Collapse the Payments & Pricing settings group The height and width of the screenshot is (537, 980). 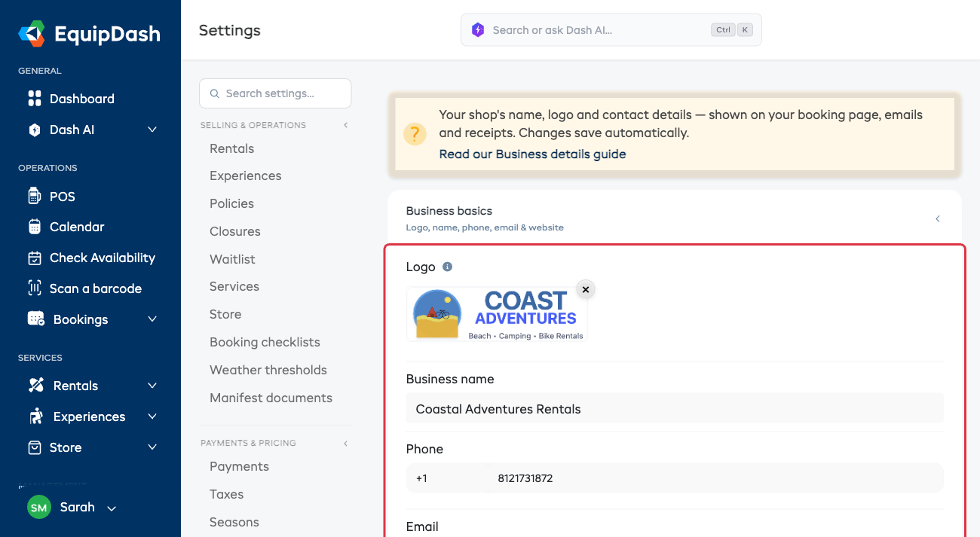[x=346, y=443]
